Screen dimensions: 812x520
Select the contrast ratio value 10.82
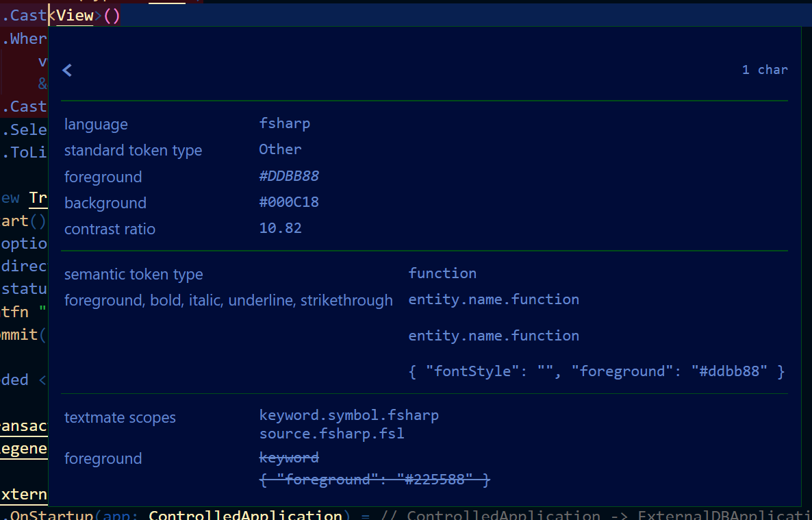(280, 228)
